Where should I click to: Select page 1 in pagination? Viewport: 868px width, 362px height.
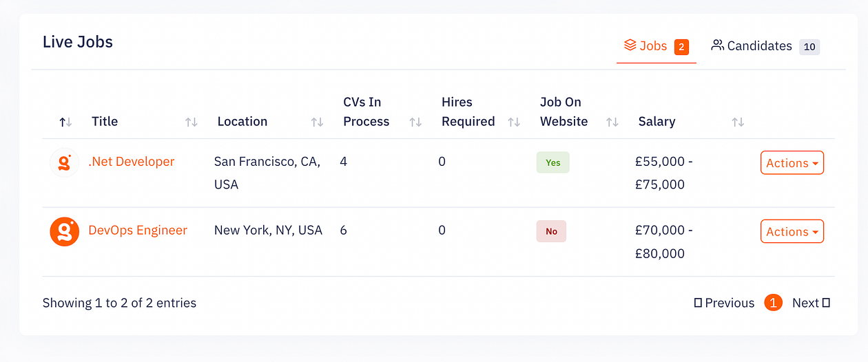click(x=774, y=303)
